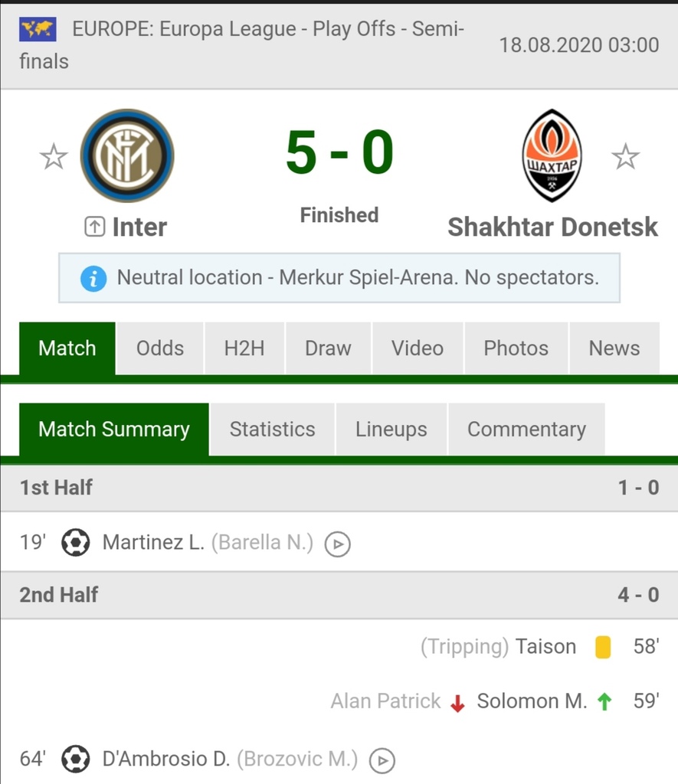Screen dimensions: 678x784
Task: Play the D'Ambrosio D. goal video
Action: point(382,760)
